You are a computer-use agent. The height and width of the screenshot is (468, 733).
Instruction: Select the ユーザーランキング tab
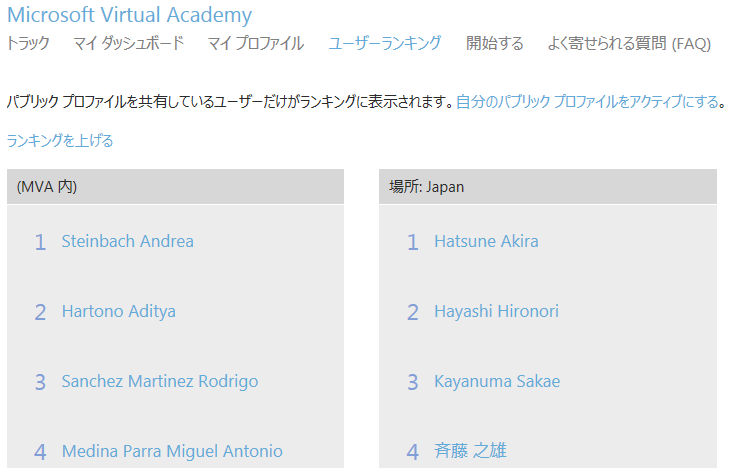click(x=385, y=43)
